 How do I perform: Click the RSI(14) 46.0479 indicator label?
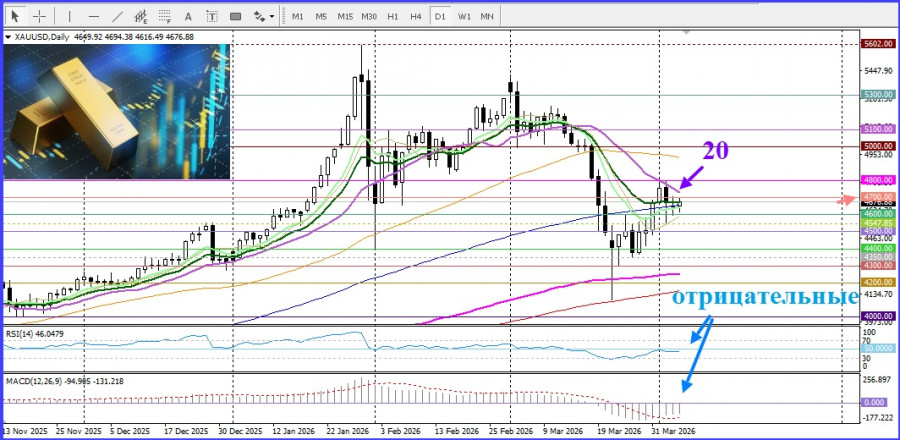coord(33,333)
